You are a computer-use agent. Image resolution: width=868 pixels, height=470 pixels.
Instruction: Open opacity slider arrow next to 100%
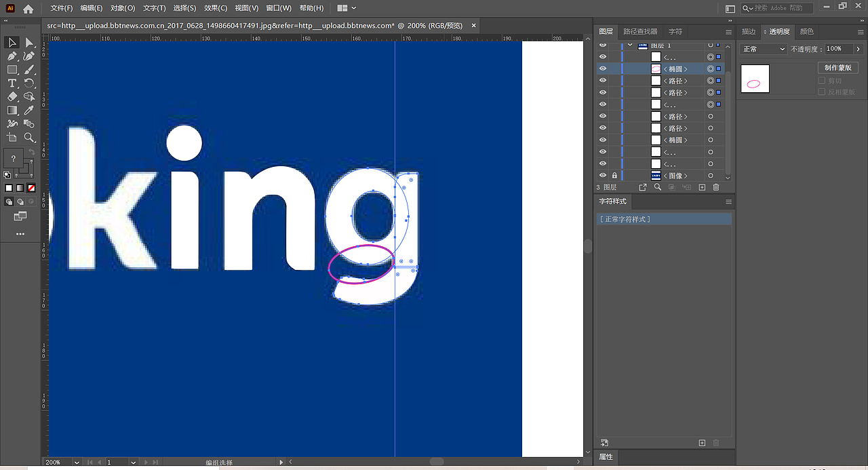858,49
